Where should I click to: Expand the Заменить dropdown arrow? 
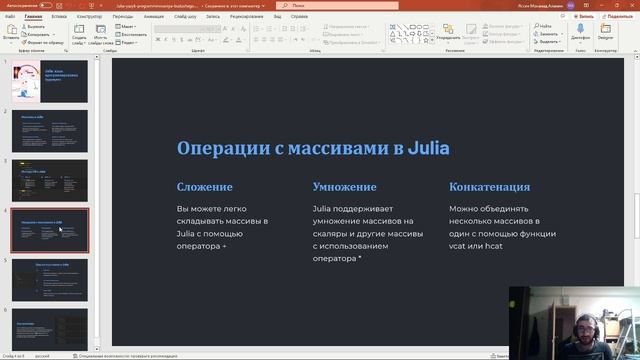click(x=562, y=34)
